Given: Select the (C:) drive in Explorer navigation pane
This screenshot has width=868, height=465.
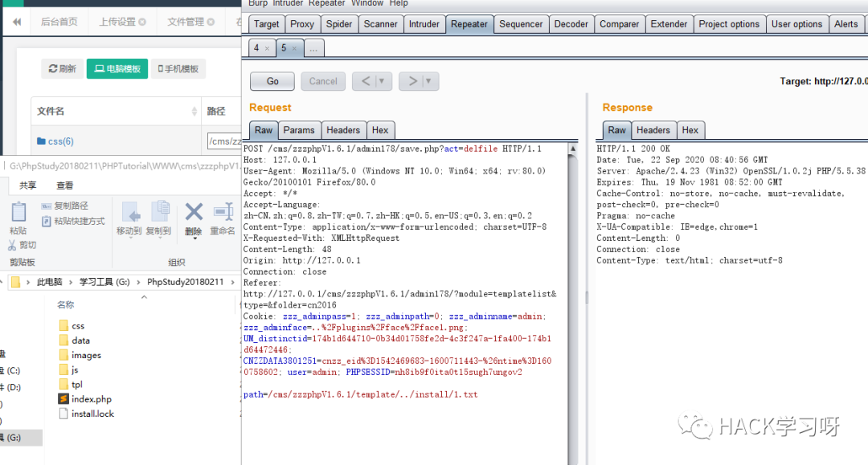Looking at the screenshot, I should (14, 370).
